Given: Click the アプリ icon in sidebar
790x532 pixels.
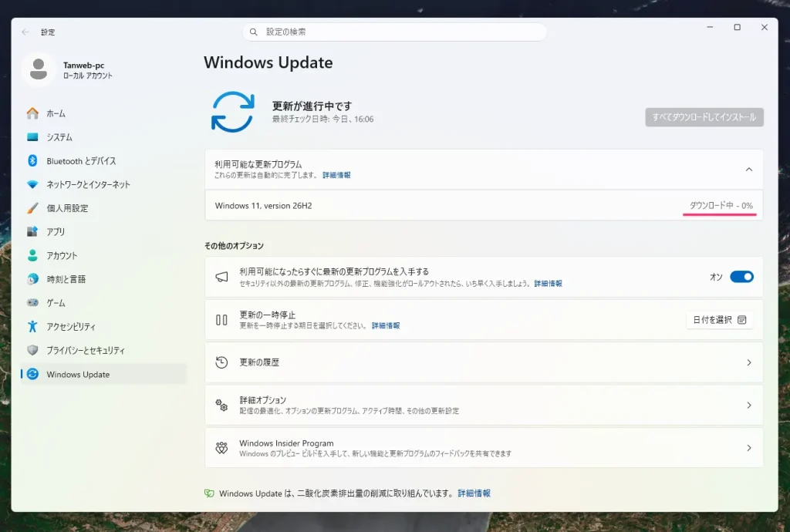Looking at the screenshot, I should (32, 231).
